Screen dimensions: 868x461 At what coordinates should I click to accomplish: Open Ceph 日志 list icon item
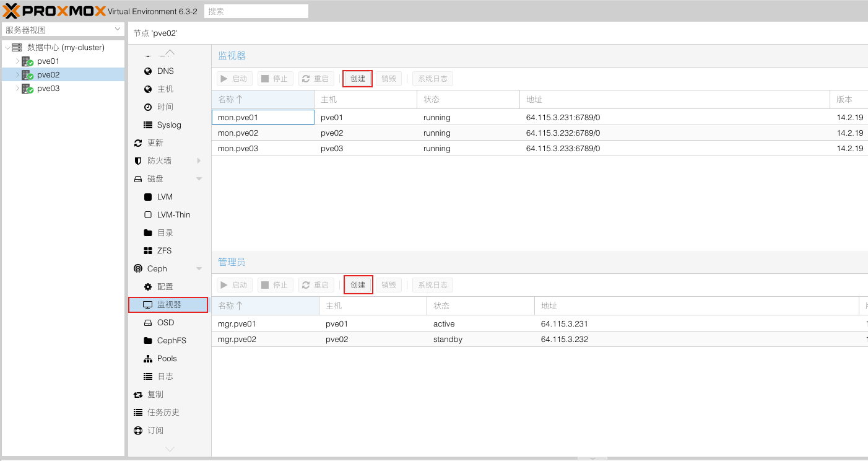pyautogui.click(x=148, y=377)
